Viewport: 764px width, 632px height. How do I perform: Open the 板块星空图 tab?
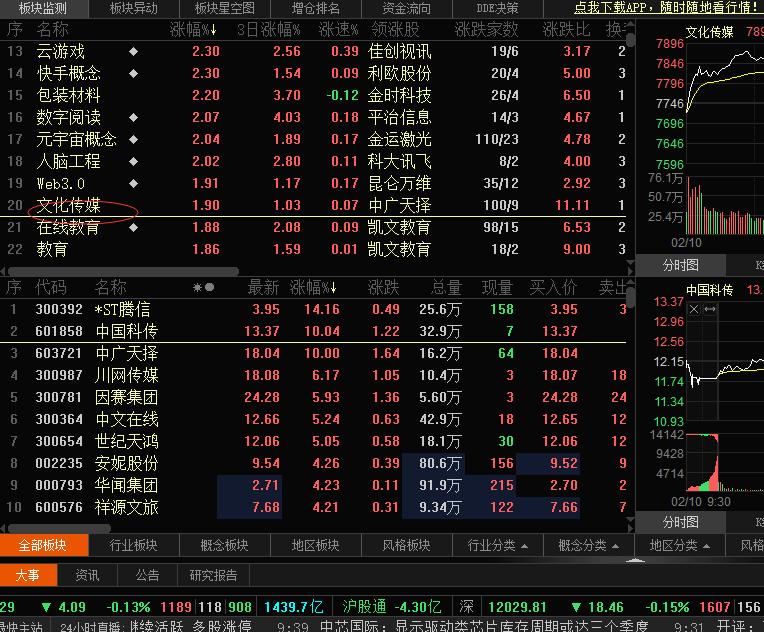(225, 8)
